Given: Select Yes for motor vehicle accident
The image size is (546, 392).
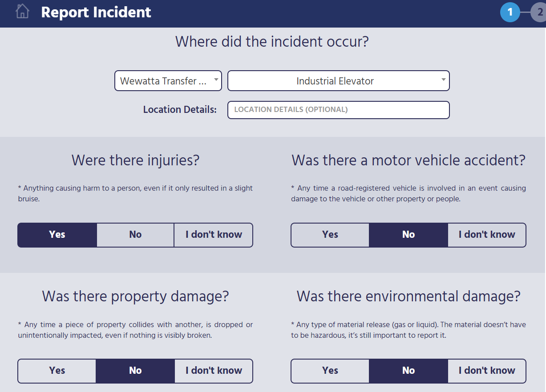Looking at the screenshot, I should click(330, 235).
